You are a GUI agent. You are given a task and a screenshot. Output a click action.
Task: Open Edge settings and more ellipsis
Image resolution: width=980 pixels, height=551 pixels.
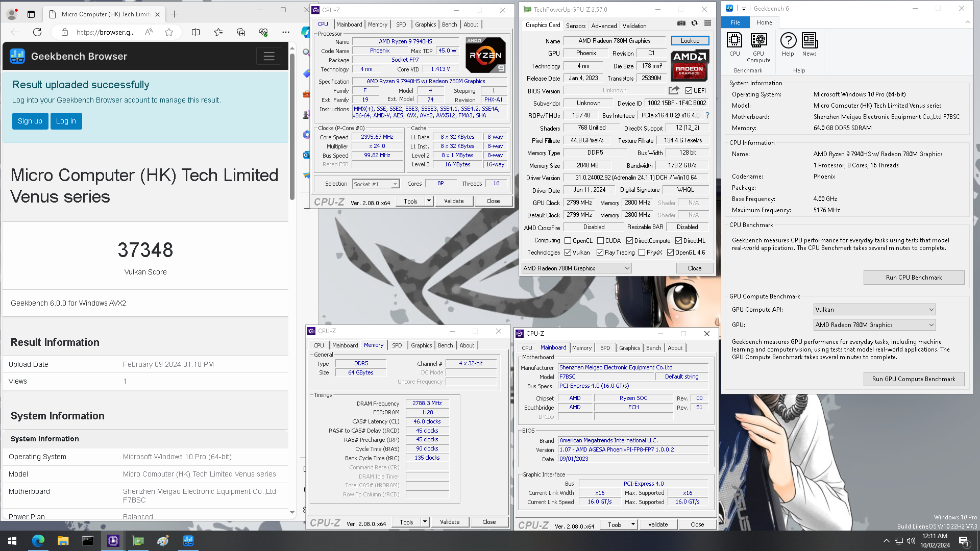(286, 32)
